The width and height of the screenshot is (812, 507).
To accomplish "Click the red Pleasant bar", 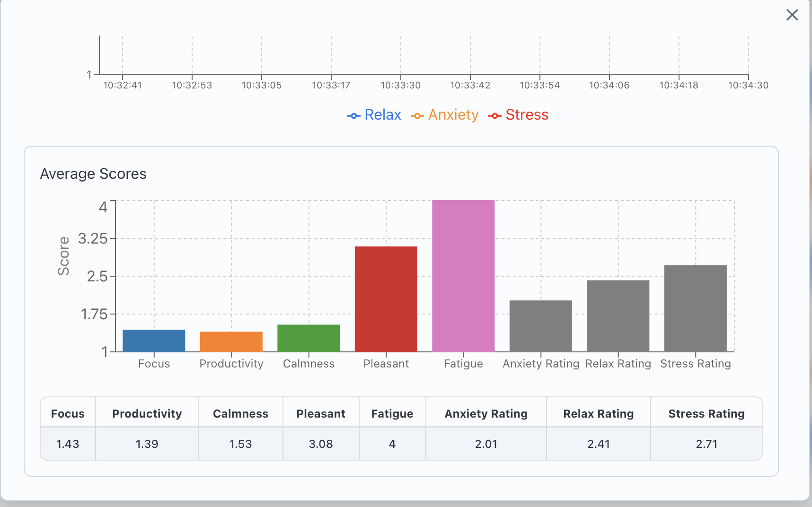I will pyautogui.click(x=386, y=299).
